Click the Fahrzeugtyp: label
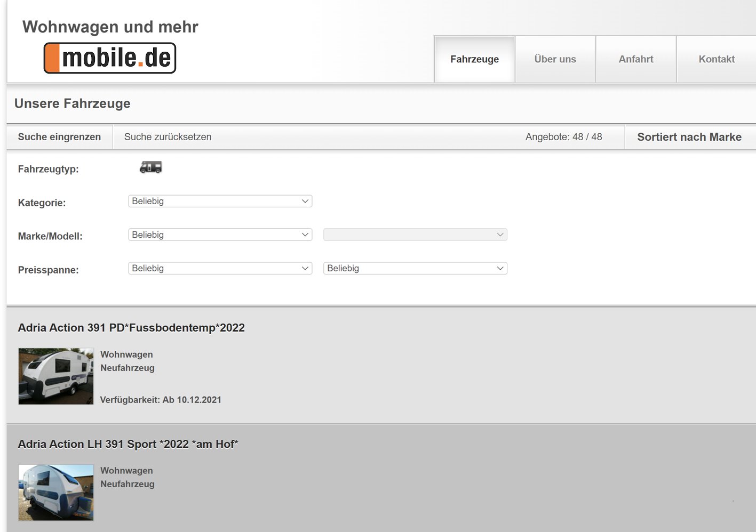The height and width of the screenshot is (532, 756). tap(49, 169)
